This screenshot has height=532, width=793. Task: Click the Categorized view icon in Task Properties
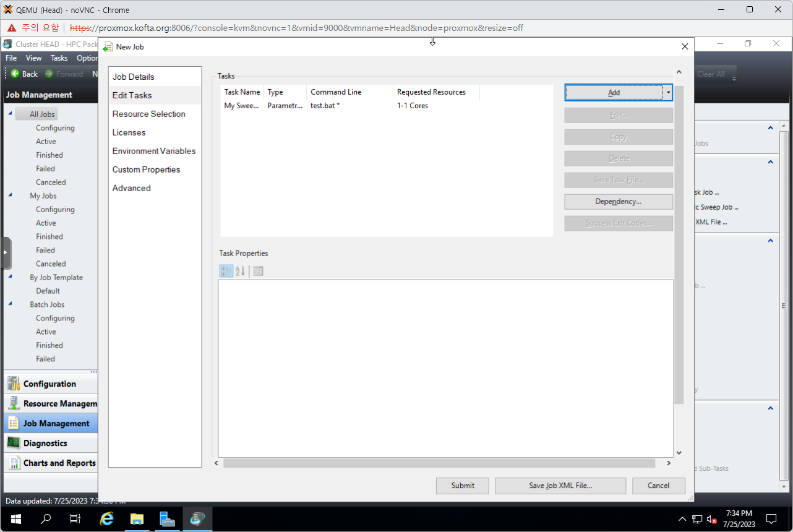[x=226, y=271]
